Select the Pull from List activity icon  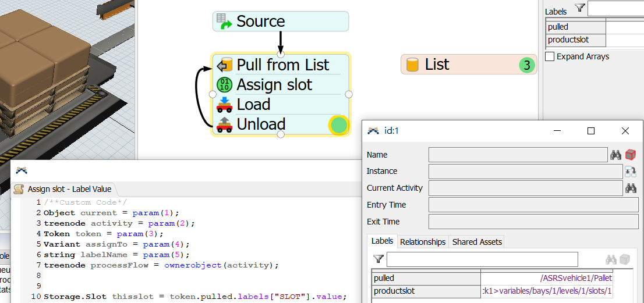click(224, 65)
